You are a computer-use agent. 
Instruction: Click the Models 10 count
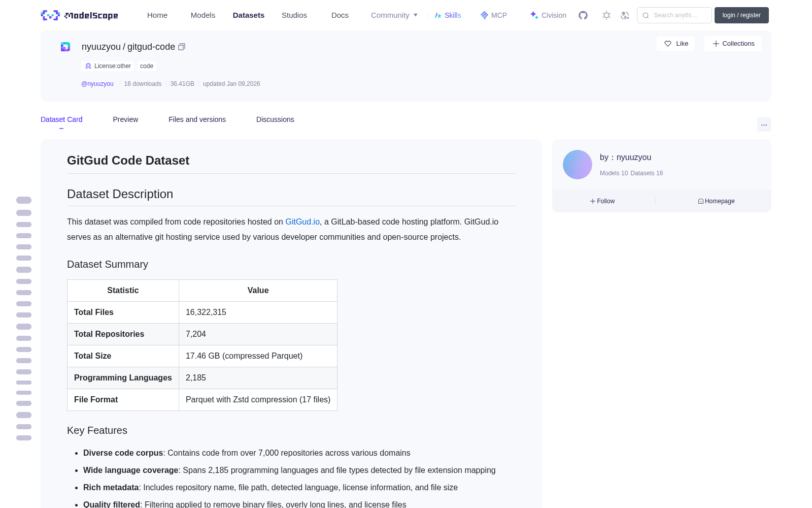tap(614, 173)
